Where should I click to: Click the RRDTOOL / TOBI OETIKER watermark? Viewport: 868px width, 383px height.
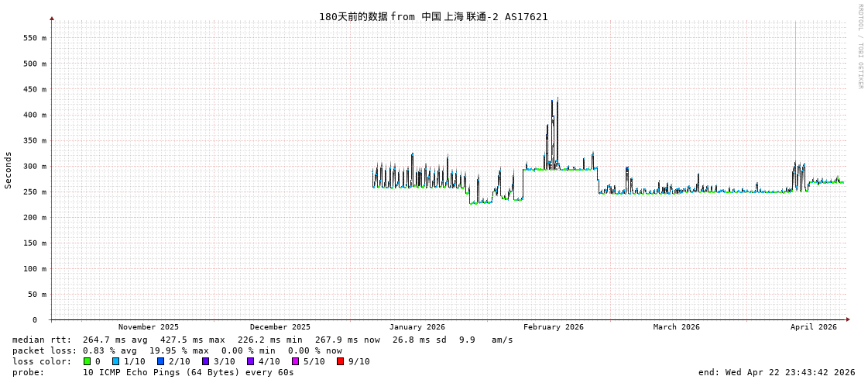(x=859, y=47)
